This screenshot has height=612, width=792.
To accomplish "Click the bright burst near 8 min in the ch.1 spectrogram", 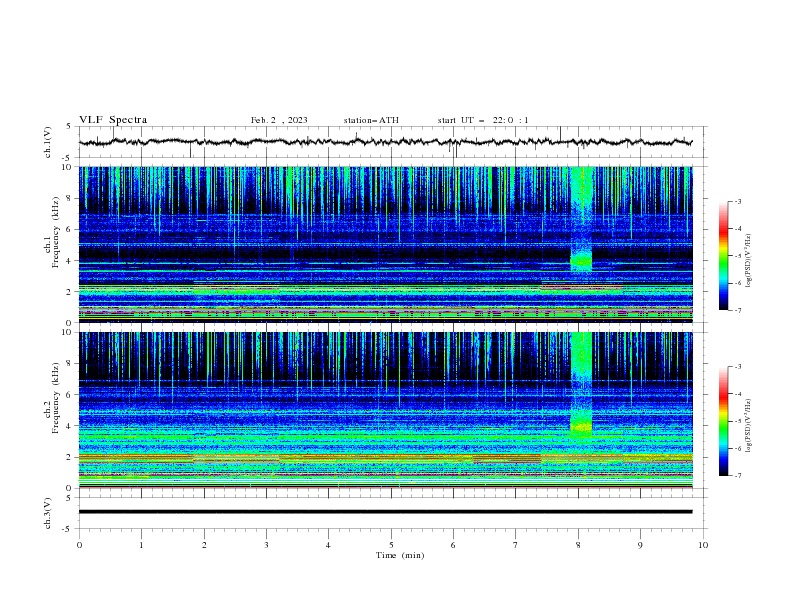I will click(581, 220).
